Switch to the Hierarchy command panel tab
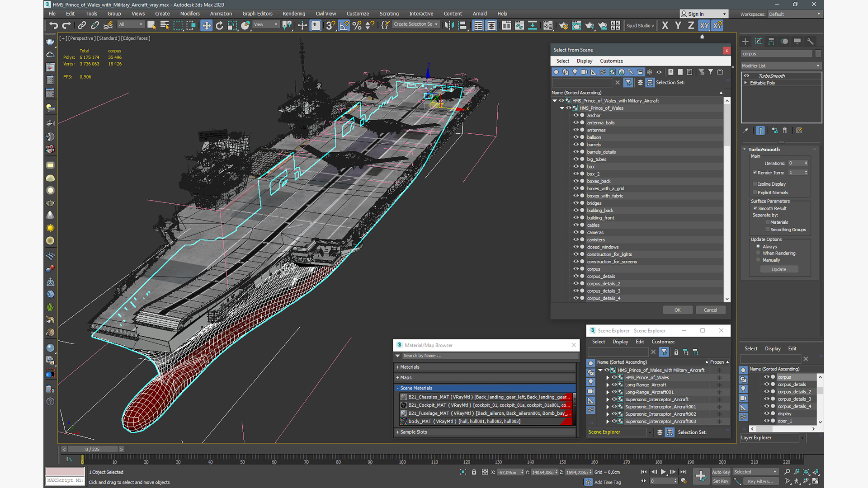This screenshot has height=488, width=868. pos(771,41)
